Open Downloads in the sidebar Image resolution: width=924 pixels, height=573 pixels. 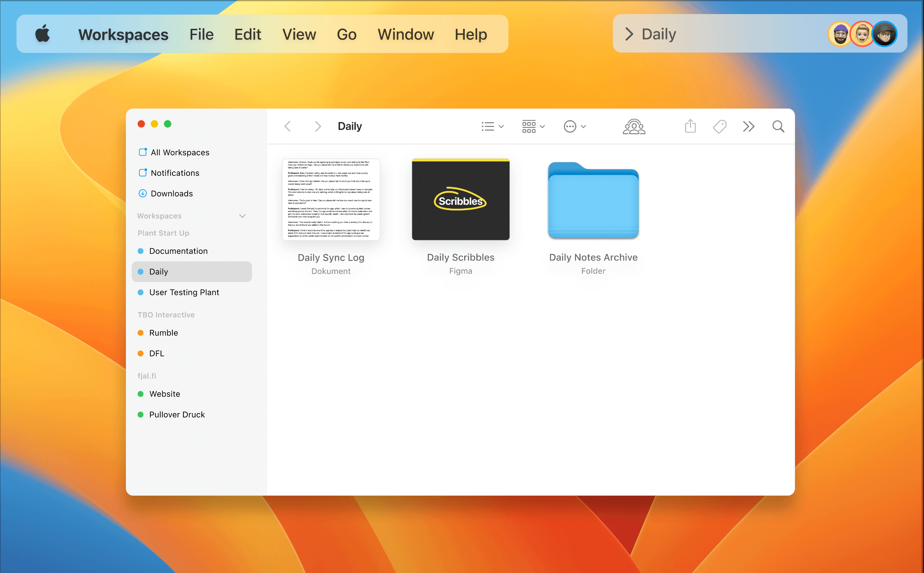click(171, 193)
